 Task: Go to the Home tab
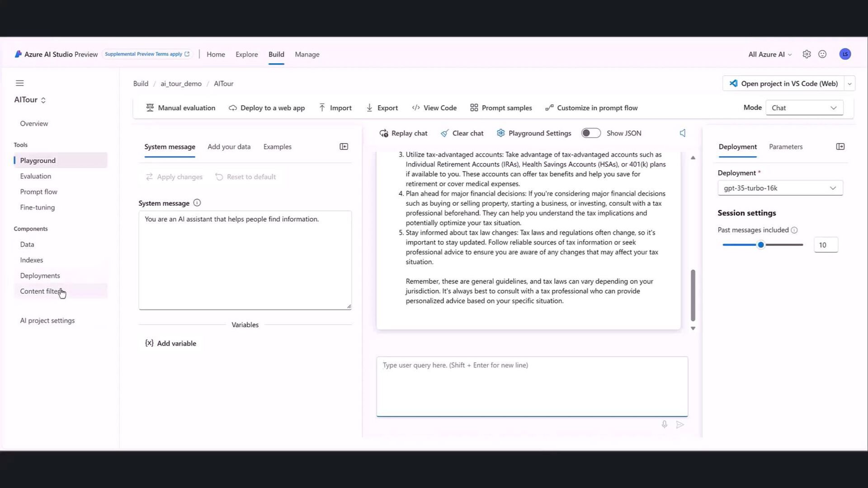click(x=216, y=54)
